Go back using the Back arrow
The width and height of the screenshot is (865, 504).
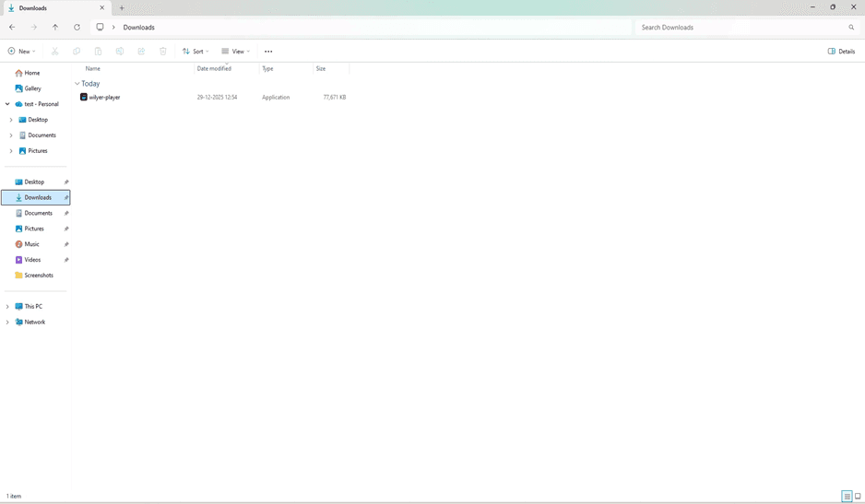(12, 27)
